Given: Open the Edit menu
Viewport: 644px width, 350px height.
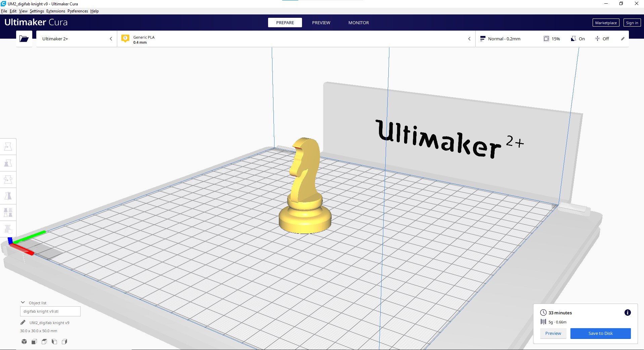Looking at the screenshot, I should (x=13, y=11).
